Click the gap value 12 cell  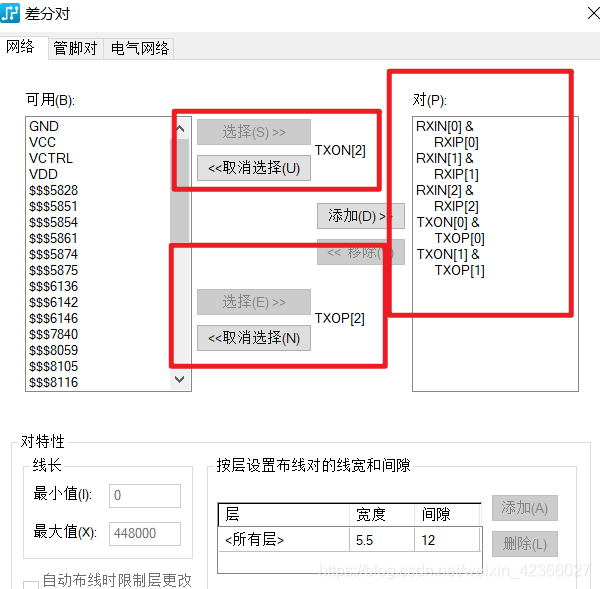coord(447,540)
